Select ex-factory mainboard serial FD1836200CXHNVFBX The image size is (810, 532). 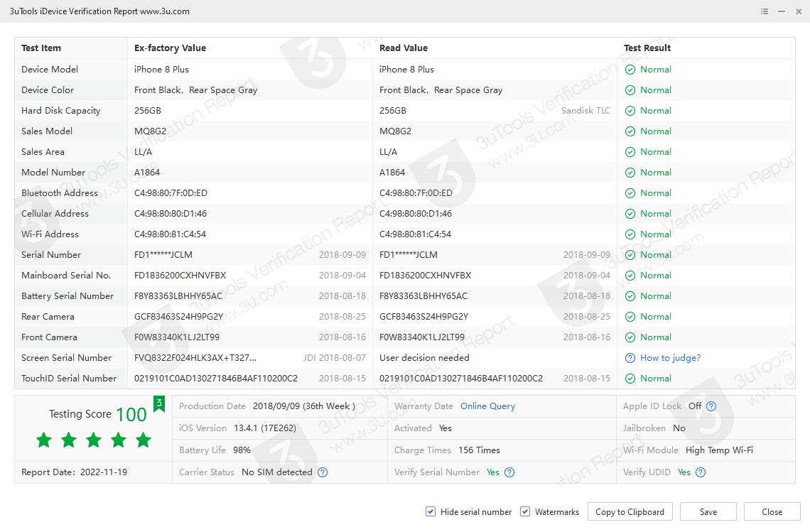click(180, 276)
